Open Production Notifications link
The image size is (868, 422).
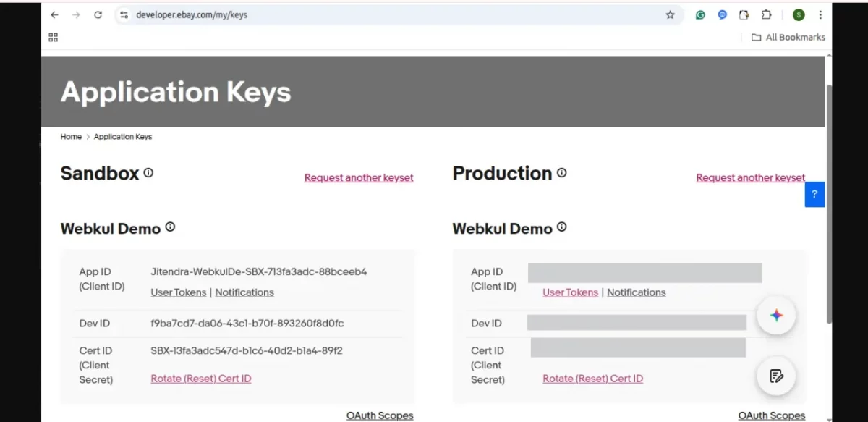coord(637,292)
